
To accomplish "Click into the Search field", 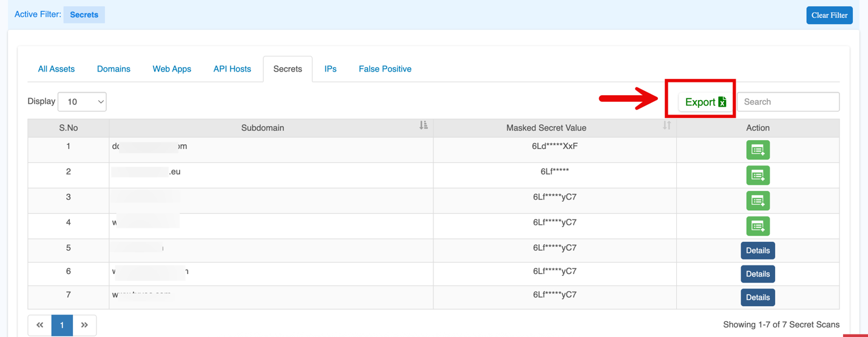I will point(788,102).
